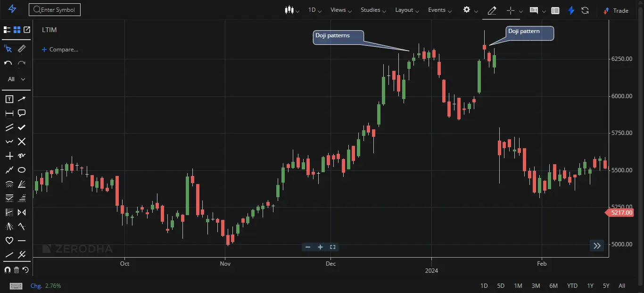Select the Horizontal line tool
This screenshot has height=293, width=644.
tap(22, 241)
